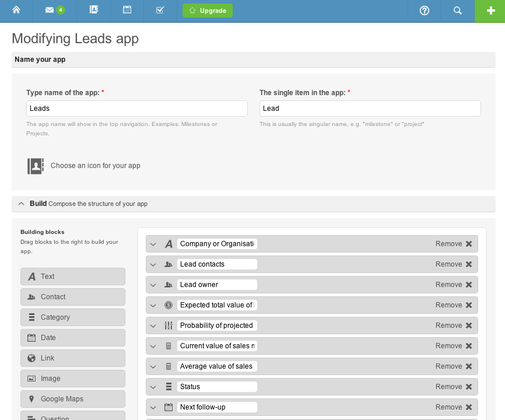
Task: Expand the Current value of sales field chevron
Action: tap(153, 346)
